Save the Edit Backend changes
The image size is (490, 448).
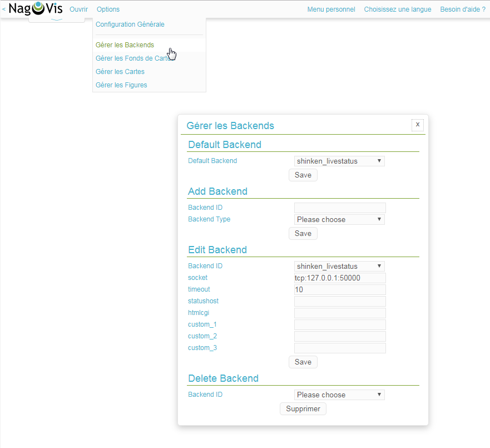click(x=303, y=362)
